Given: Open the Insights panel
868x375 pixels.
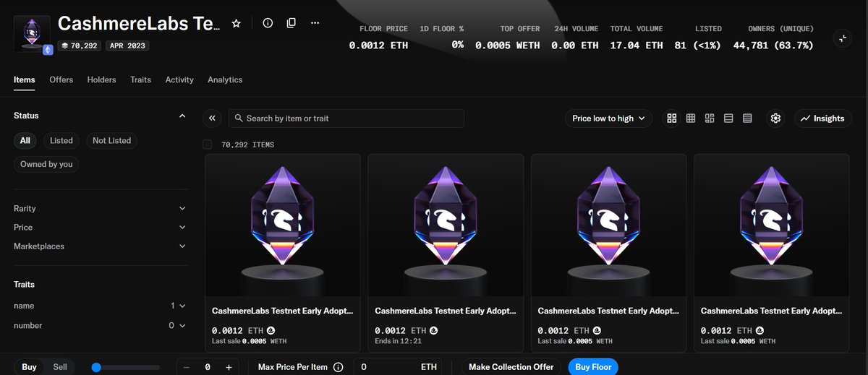Looking at the screenshot, I should pos(823,118).
